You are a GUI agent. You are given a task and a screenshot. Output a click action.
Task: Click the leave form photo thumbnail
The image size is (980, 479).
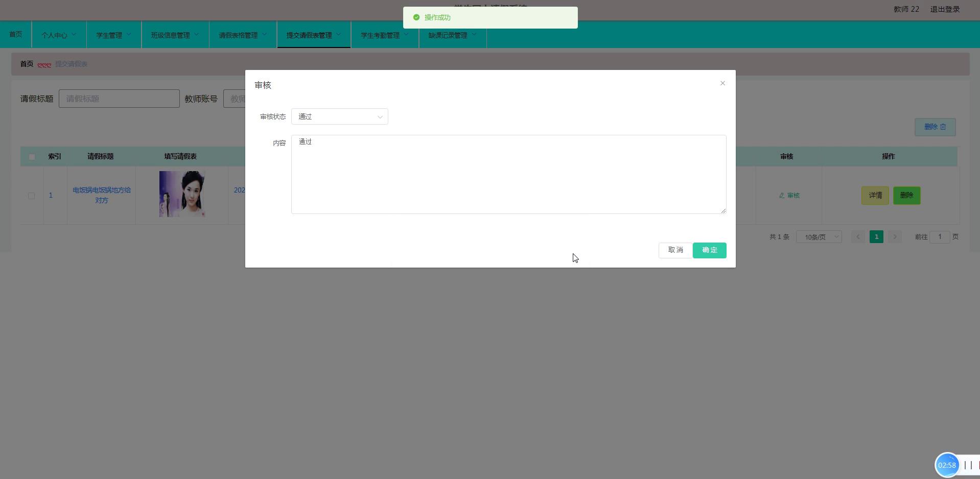pos(182,194)
